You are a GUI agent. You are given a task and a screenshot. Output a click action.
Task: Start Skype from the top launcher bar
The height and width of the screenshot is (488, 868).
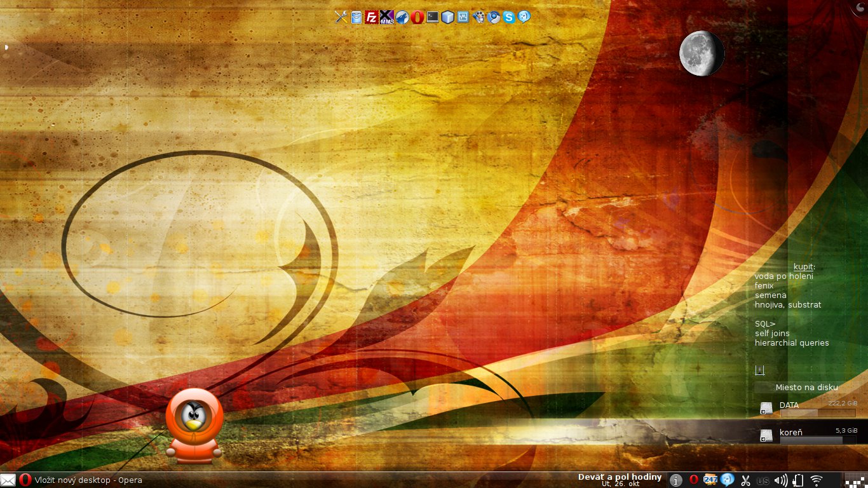tap(509, 17)
